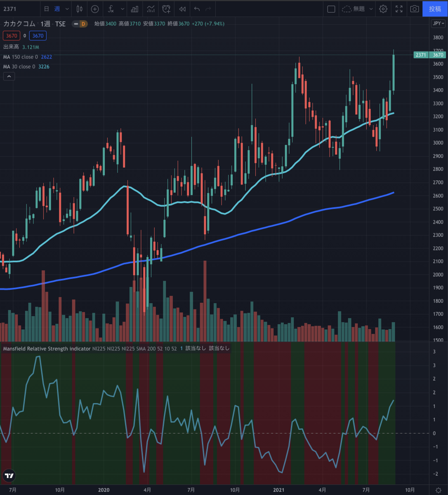Expand the 無題 layout dropdown arrow

click(371, 9)
